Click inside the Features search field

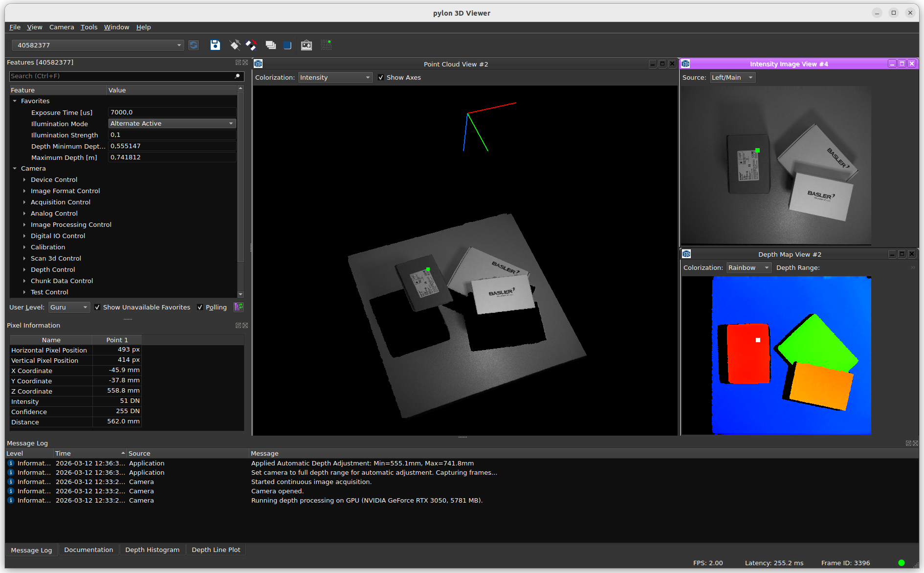(x=117, y=76)
